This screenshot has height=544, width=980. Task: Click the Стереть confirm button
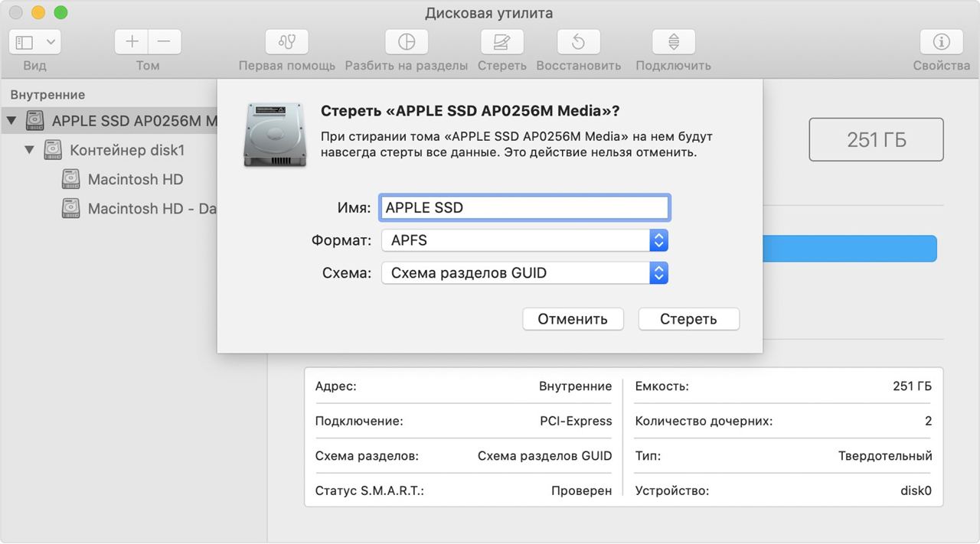tap(688, 319)
